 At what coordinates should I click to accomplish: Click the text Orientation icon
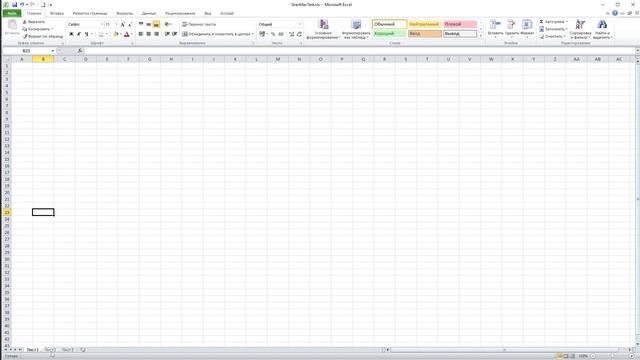pos(168,24)
